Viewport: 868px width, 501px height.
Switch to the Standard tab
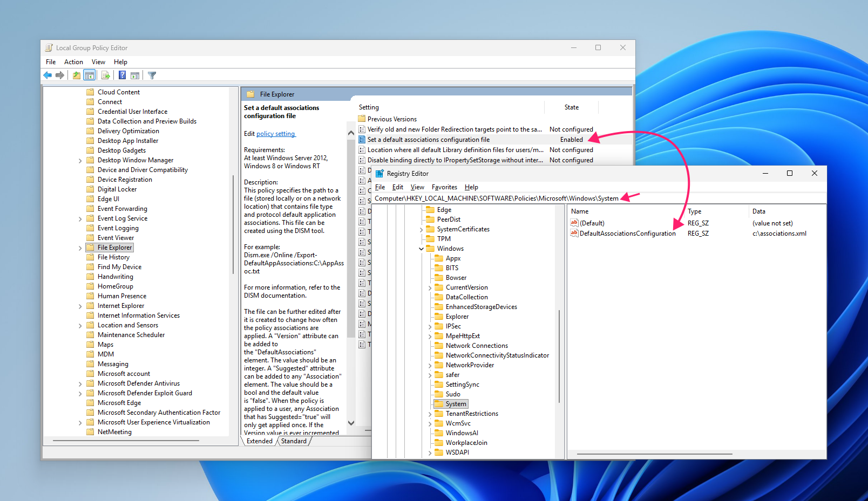294,441
